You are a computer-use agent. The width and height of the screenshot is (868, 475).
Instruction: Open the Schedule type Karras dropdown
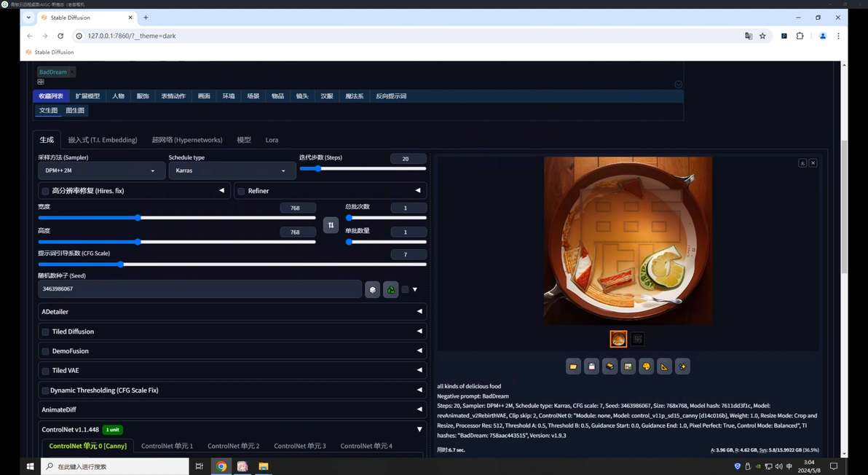pyautogui.click(x=232, y=170)
